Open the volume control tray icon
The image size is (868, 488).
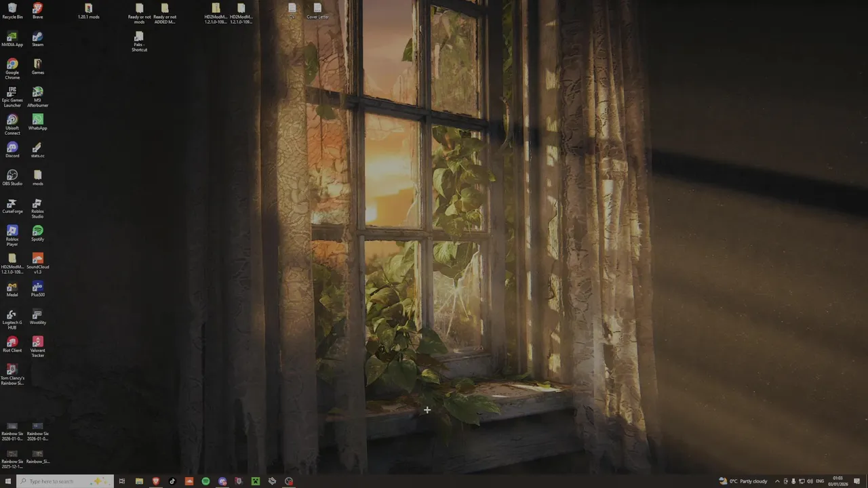pyautogui.click(x=810, y=481)
